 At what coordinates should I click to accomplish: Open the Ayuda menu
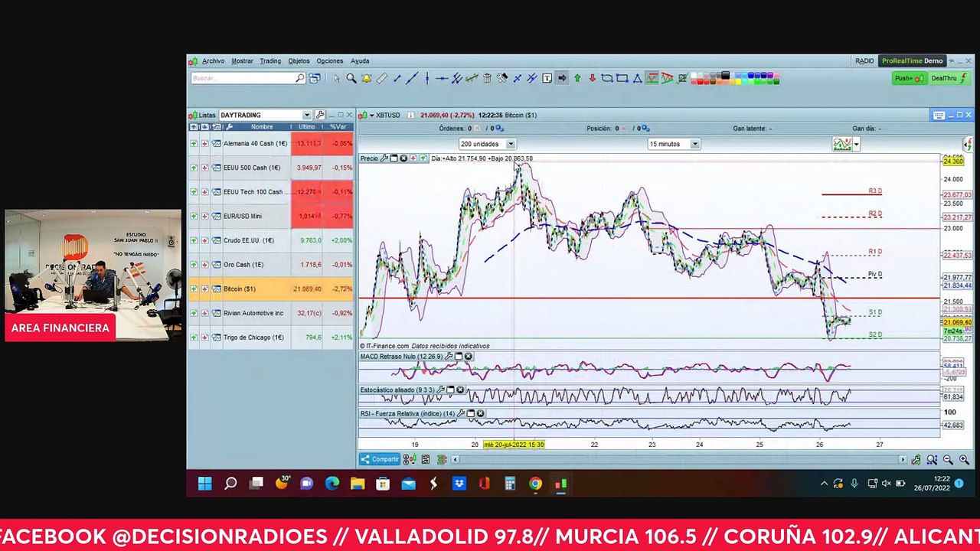point(360,61)
